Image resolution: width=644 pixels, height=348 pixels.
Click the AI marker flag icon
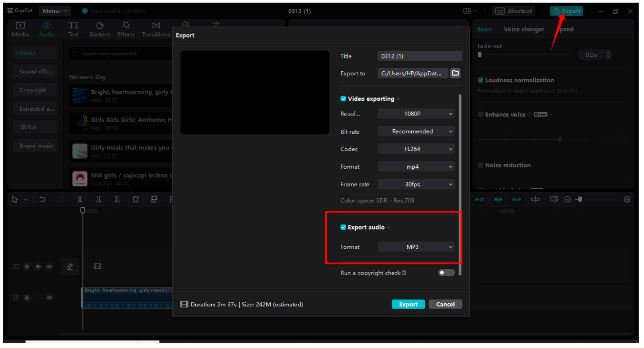pyautogui.click(x=154, y=199)
